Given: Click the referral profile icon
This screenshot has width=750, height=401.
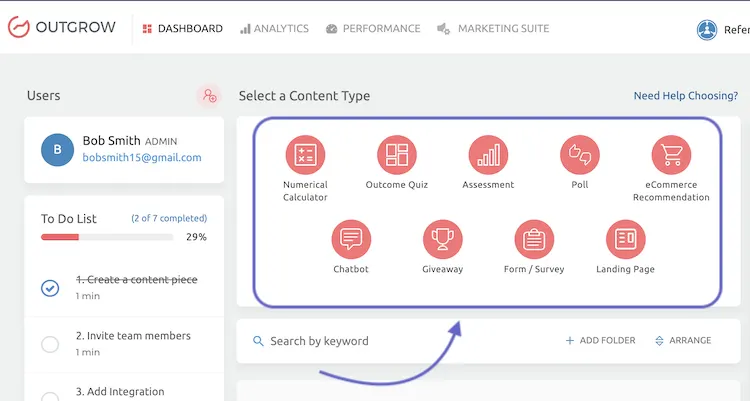Looking at the screenshot, I should [706, 30].
